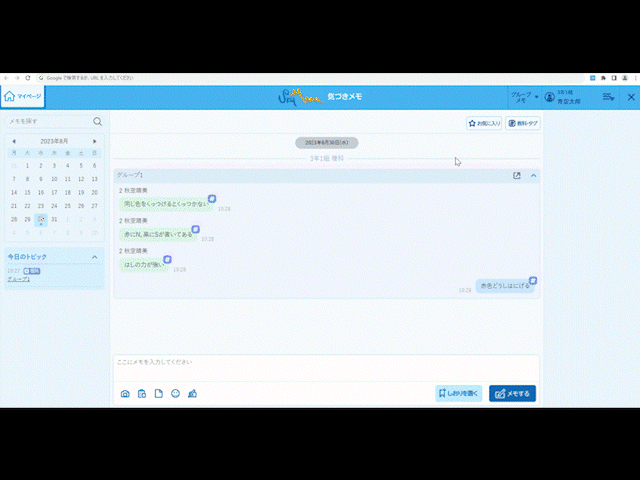Click the file attachment icon
Image resolution: width=640 pixels, height=480 pixels.
coord(158,393)
